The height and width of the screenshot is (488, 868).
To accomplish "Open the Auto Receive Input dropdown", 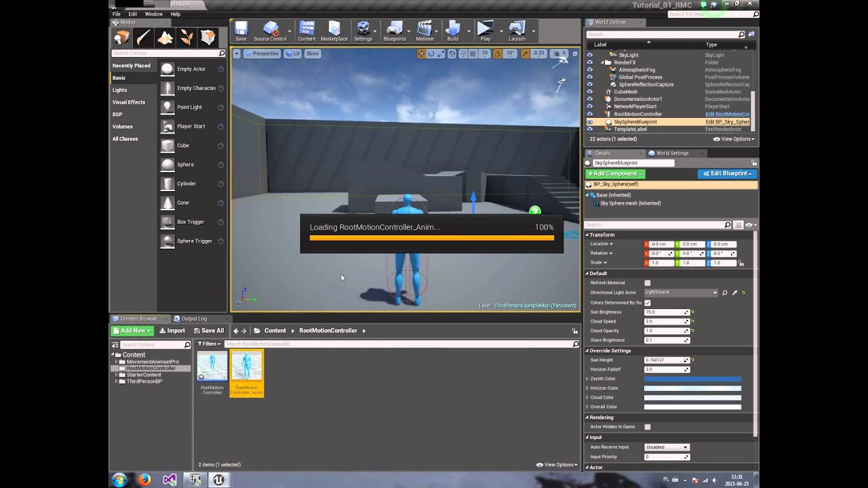I will coord(667,447).
